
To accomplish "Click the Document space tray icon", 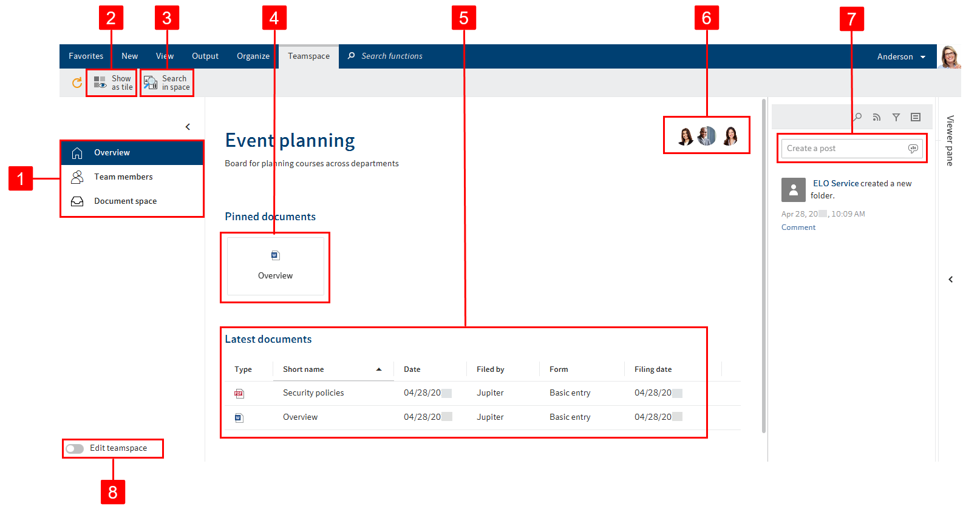I will (77, 201).
